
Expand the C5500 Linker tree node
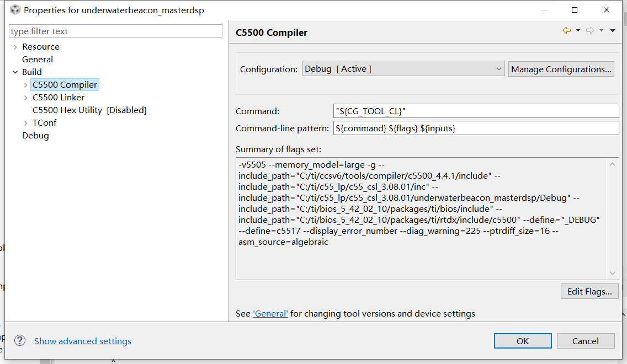[26, 98]
